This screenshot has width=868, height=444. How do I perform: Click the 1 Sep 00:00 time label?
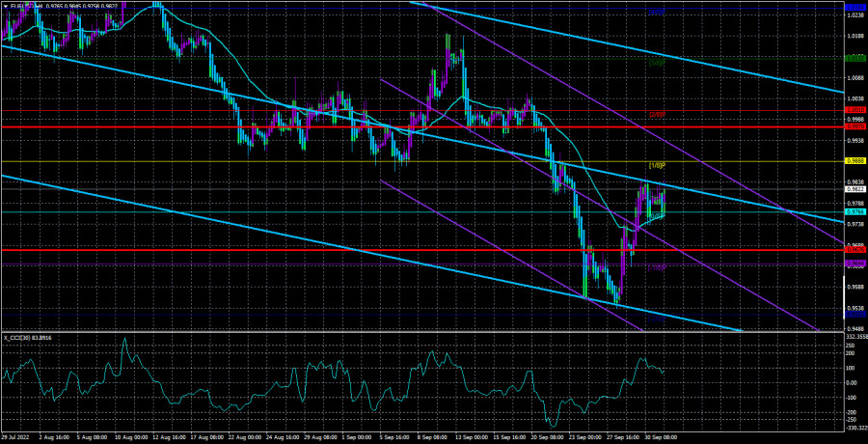coord(358,438)
